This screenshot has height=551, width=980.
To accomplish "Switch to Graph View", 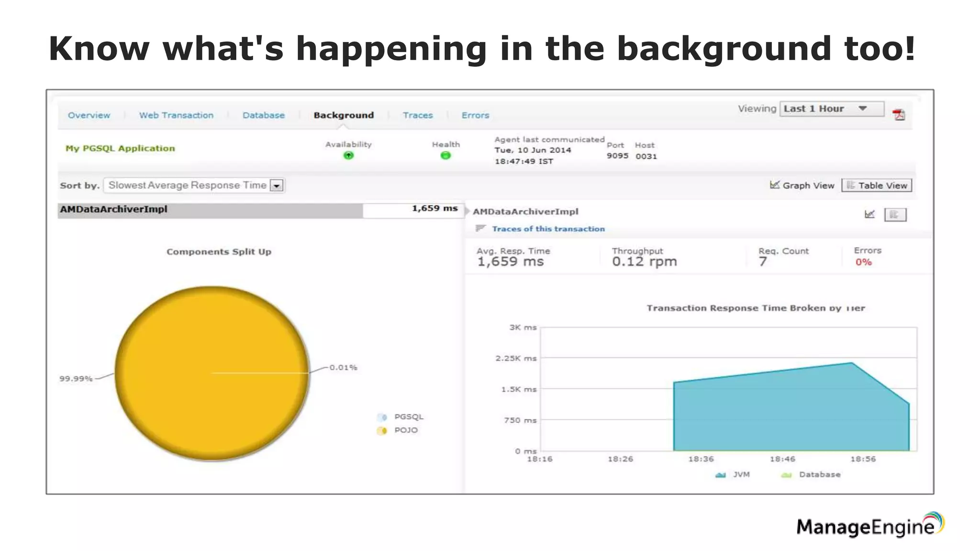I will pos(802,186).
